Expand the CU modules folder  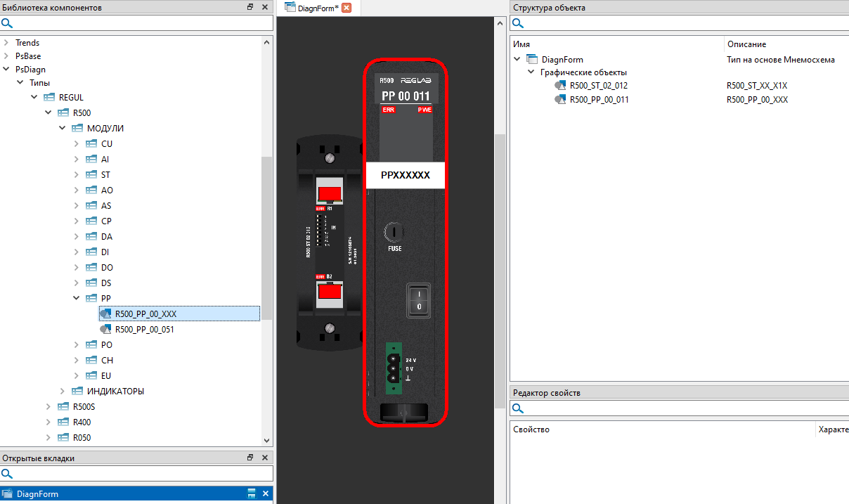click(77, 144)
